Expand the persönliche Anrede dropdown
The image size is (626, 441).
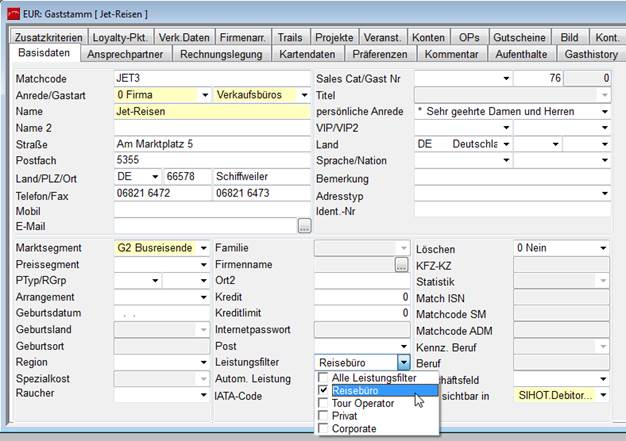click(605, 112)
